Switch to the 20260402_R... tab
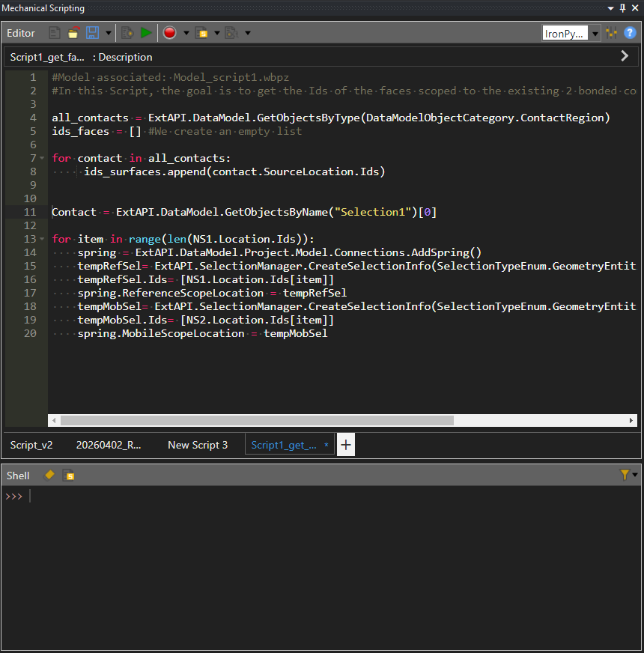 (x=109, y=445)
